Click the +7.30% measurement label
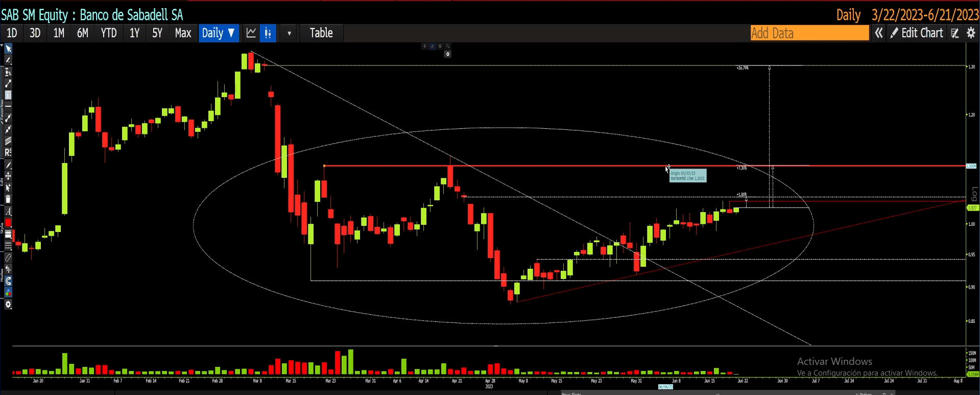Image resolution: width=980 pixels, height=395 pixels. [x=742, y=168]
